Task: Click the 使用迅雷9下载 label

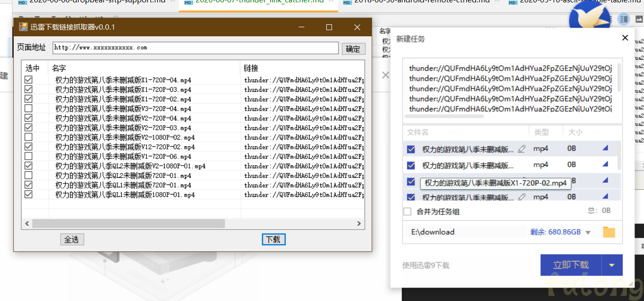Action: pyautogui.click(x=426, y=265)
